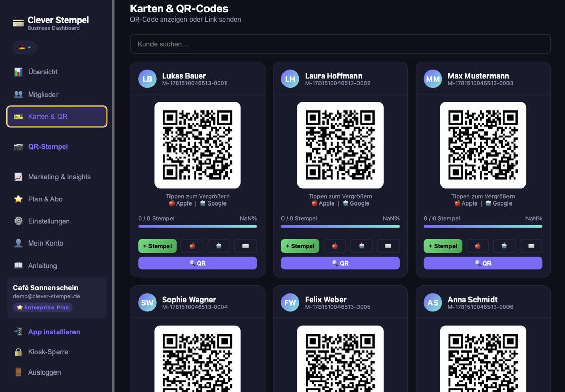This screenshot has width=565, height=392.
Task: Enlarge Felix Weber's QR code
Action: (340, 359)
